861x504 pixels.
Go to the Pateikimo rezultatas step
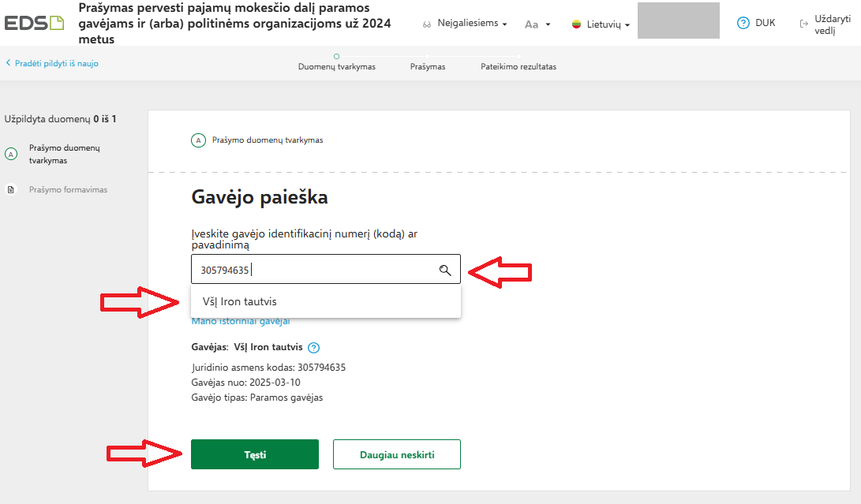point(518,66)
